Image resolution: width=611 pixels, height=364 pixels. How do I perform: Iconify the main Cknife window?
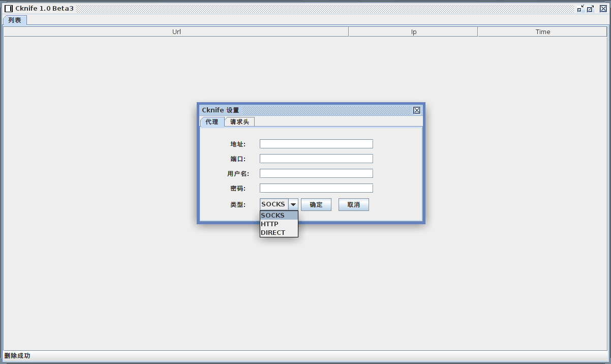point(580,9)
